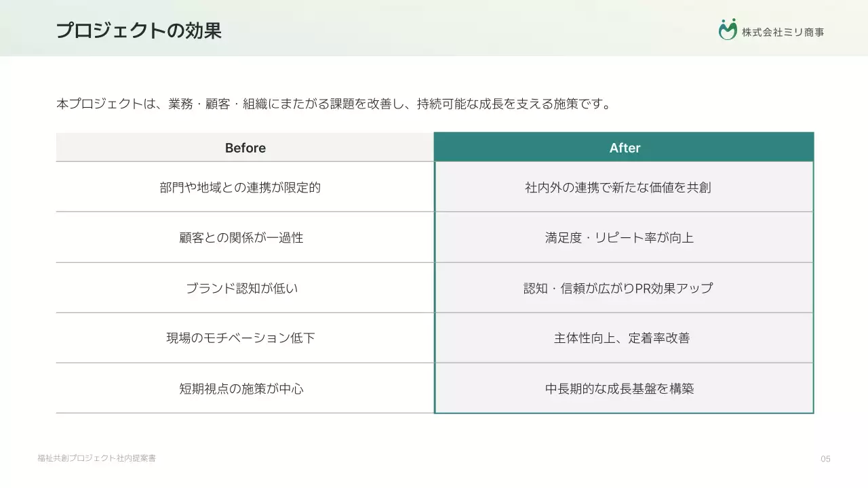The width and height of the screenshot is (868, 488).
Task: Click the introduction sentence below the title
Action: tap(334, 104)
